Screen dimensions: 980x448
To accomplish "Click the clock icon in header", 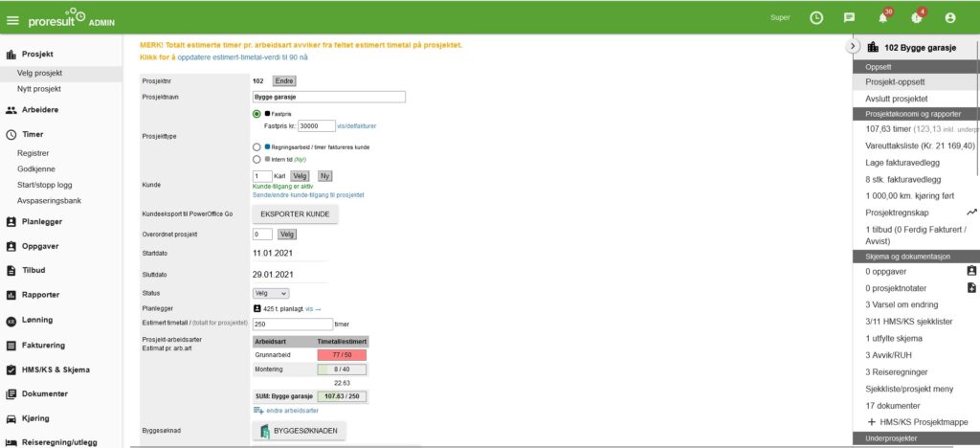I will pyautogui.click(x=816, y=17).
